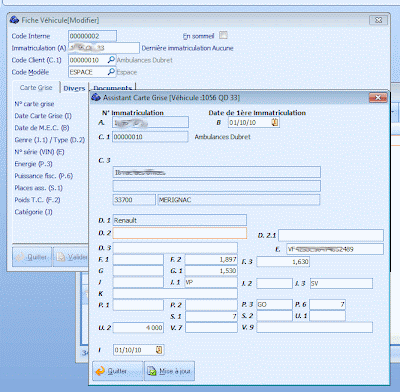Click the D.2.1 field
Screen dimensions: 400x392
click(x=331, y=235)
